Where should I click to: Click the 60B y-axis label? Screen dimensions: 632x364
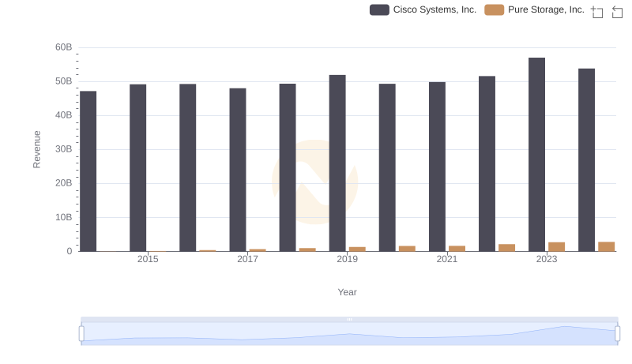pyautogui.click(x=64, y=47)
